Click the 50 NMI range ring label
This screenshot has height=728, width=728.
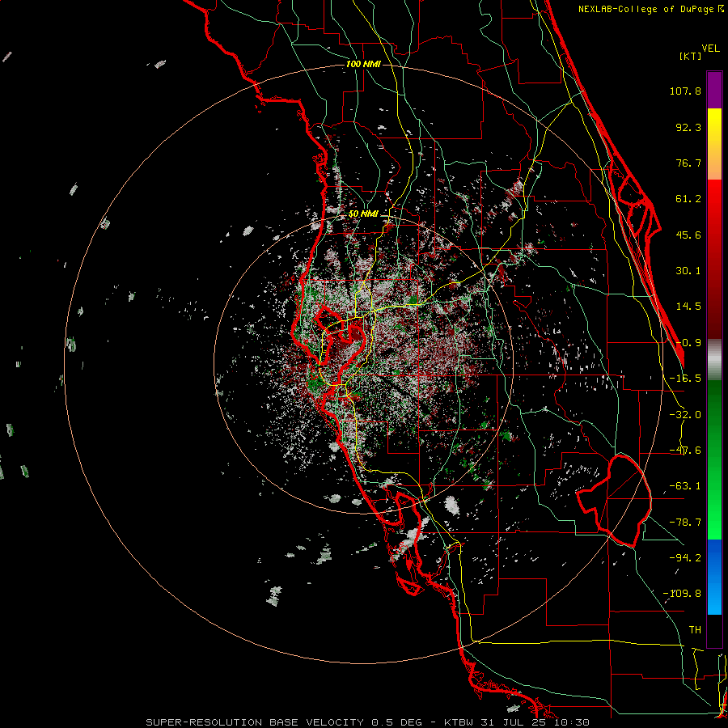click(363, 214)
